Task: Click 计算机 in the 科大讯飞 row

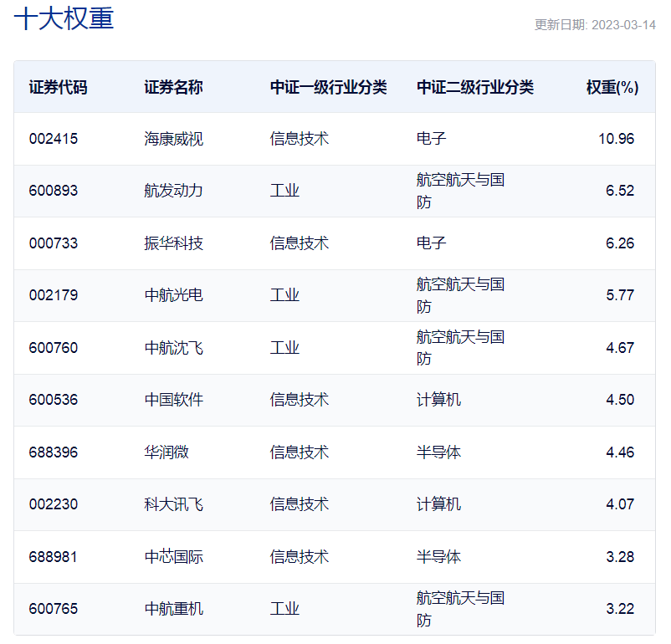Action: pos(438,503)
